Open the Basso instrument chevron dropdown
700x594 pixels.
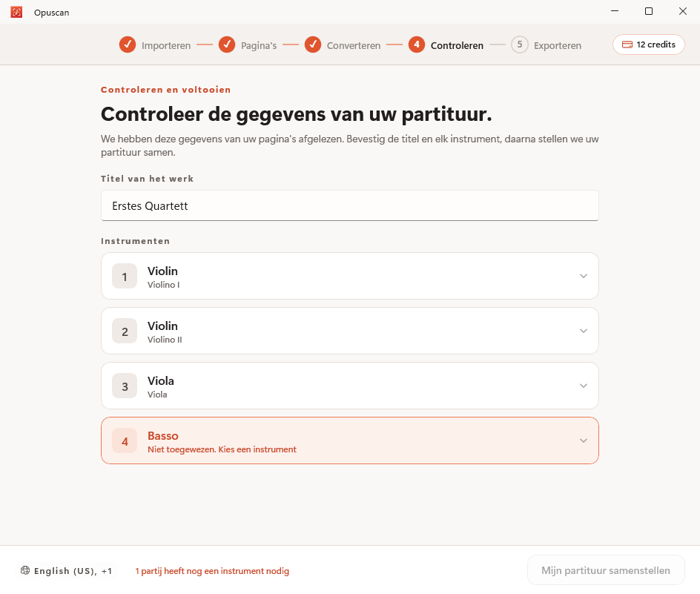tap(583, 440)
